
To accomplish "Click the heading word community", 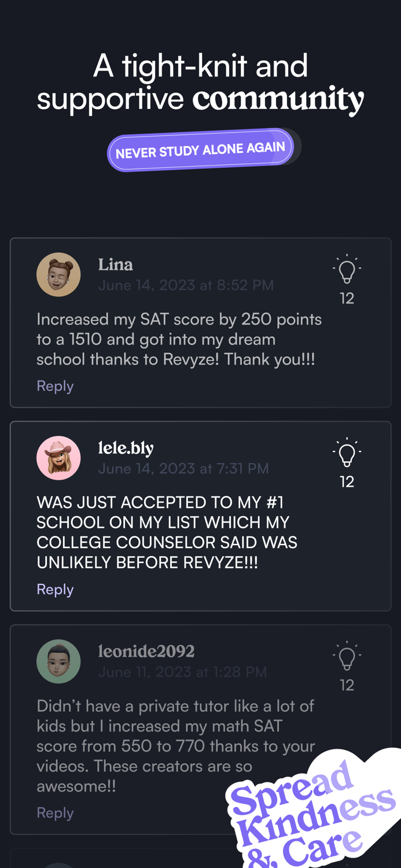I will coord(280,98).
